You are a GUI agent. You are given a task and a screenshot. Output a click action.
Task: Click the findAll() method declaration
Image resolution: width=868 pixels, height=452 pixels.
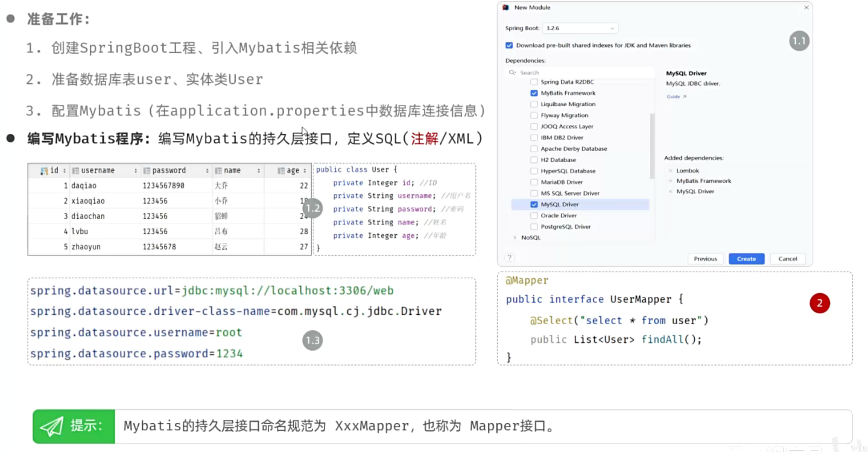pyautogui.click(x=616, y=340)
